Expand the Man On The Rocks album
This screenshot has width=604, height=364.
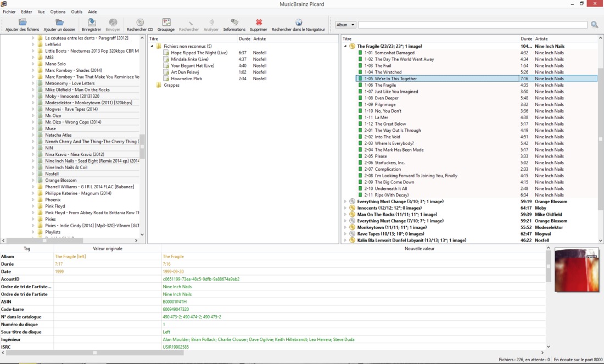(345, 215)
